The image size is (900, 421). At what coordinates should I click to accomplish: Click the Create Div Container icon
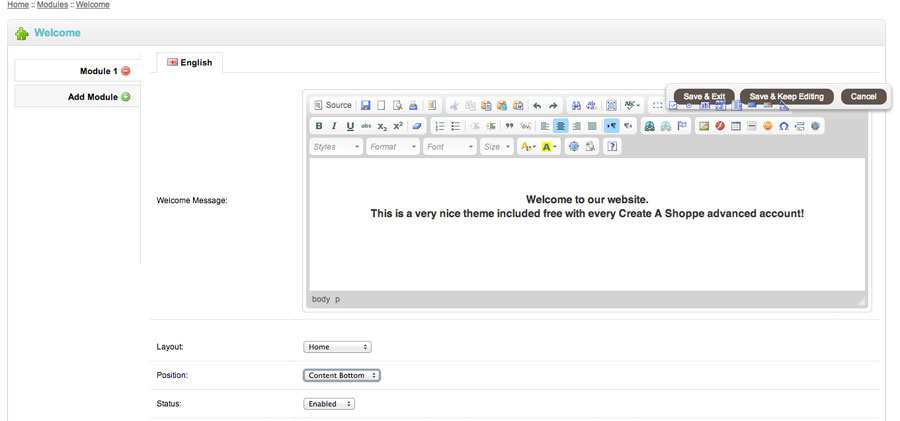pyautogui.click(x=525, y=126)
